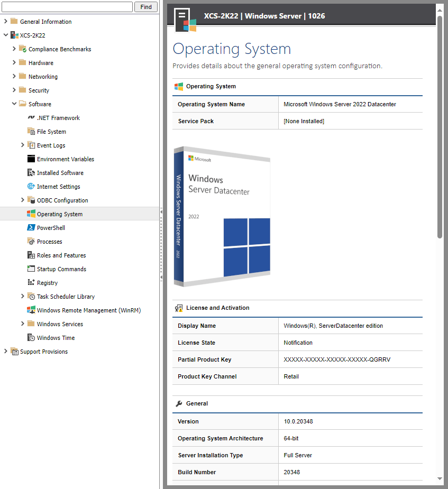Click the partial product key value
448x489 pixels.
click(337, 359)
